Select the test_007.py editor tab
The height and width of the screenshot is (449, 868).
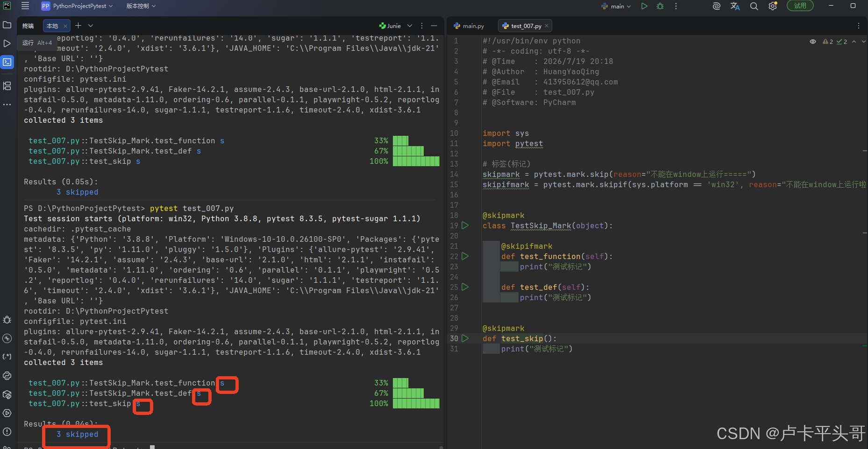[x=526, y=26]
